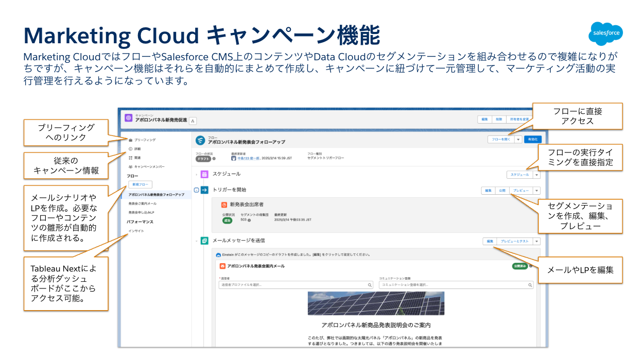Viewport: 644px width, 357px height.
Task: Click the アポロンパネル新発売促進 campaign title
Action: point(161,120)
